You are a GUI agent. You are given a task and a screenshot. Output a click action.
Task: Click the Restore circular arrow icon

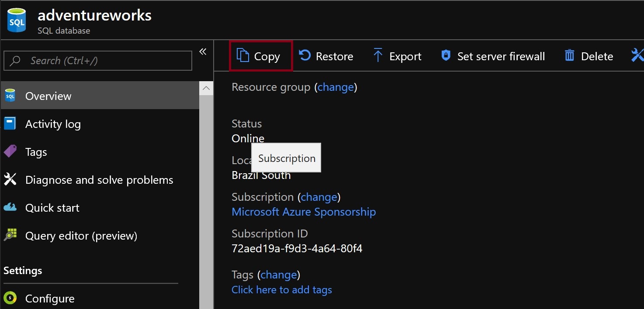click(x=305, y=55)
